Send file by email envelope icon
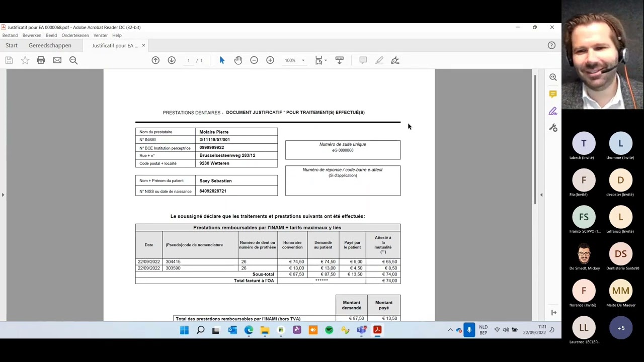Image resolution: width=644 pixels, height=362 pixels. click(x=57, y=60)
